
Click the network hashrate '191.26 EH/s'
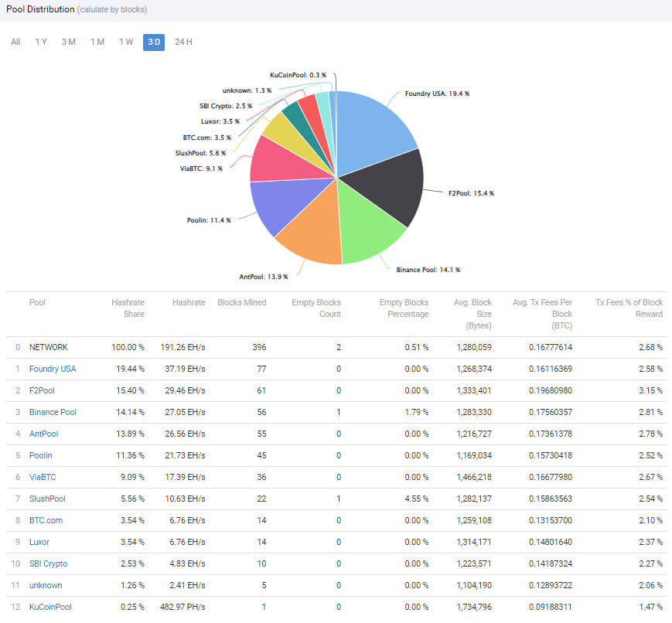[x=183, y=348]
